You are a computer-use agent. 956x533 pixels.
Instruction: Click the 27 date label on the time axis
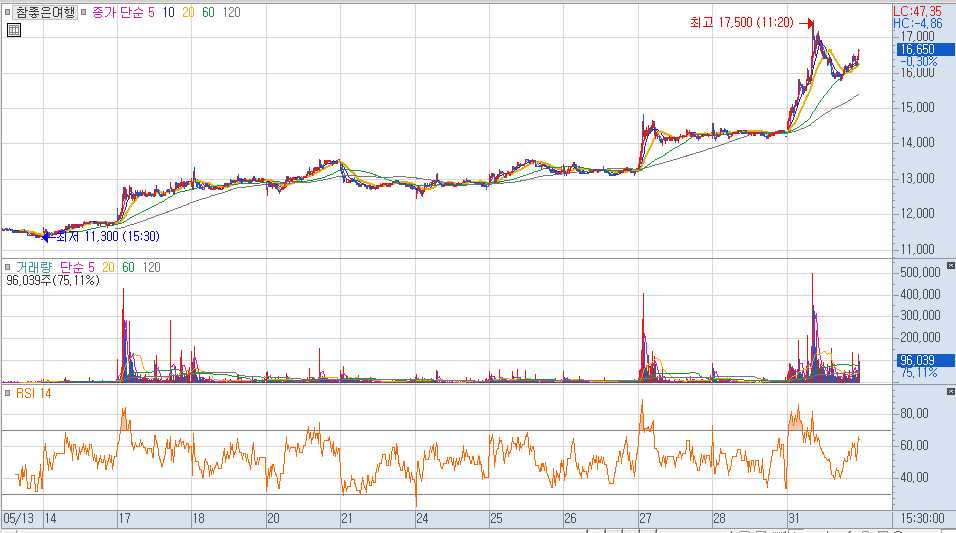645,519
